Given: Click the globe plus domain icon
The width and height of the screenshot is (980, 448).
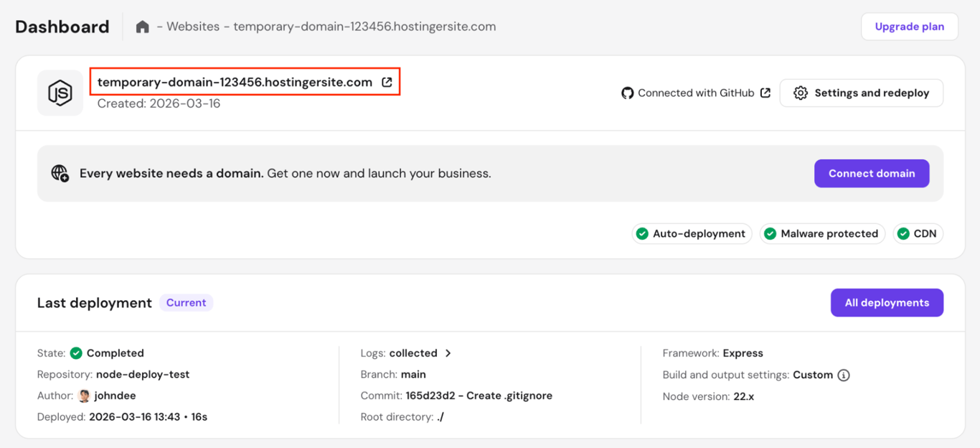Looking at the screenshot, I should 60,173.
